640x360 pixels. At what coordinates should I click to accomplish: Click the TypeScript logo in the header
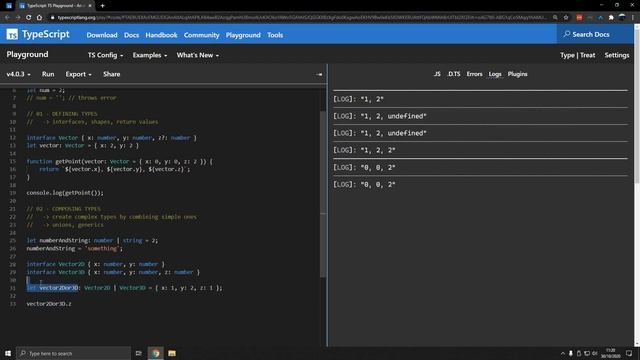click(x=38, y=34)
